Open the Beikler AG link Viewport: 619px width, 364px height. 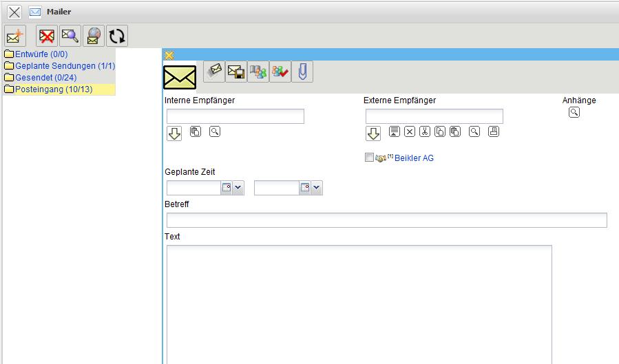tap(414, 158)
